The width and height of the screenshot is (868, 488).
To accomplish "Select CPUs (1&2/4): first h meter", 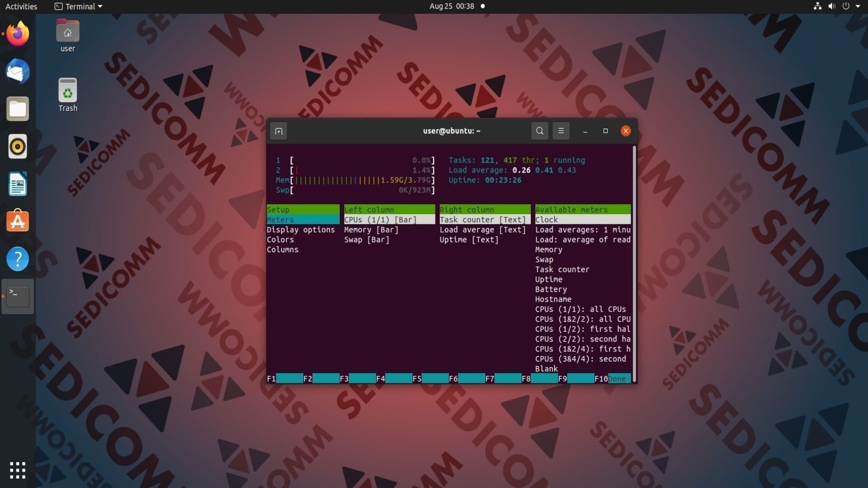I will pyautogui.click(x=583, y=349).
